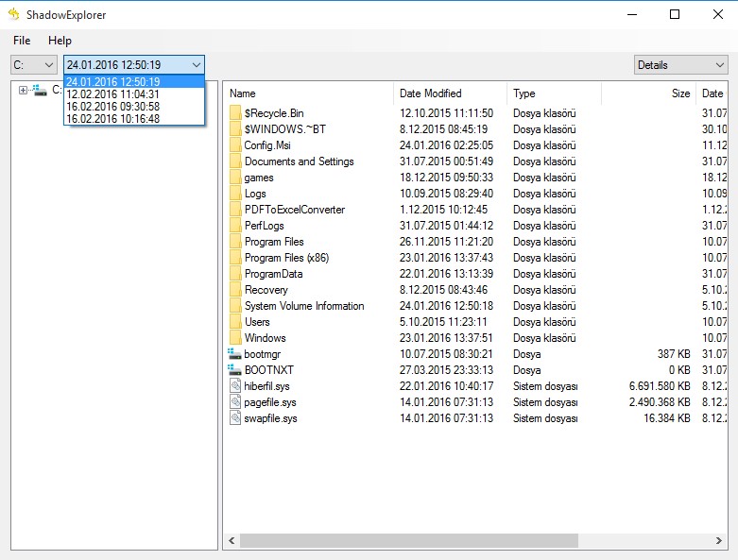
Task: Select the 'PDFToExcelConverter' name text
Action: point(295,210)
